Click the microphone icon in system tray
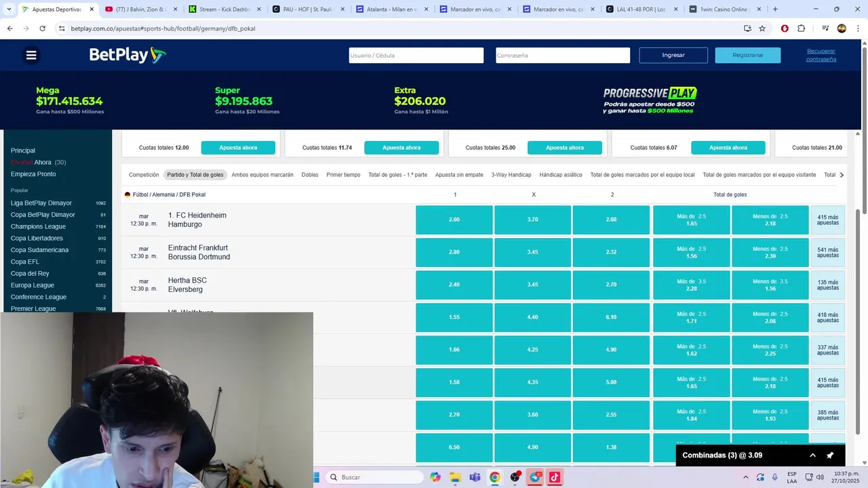 pos(774,477)
